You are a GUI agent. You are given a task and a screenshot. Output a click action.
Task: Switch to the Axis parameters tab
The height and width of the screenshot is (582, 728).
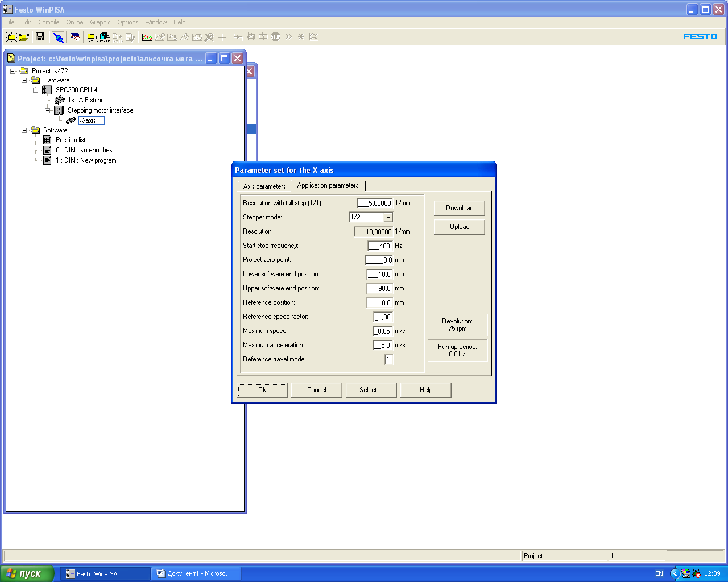tap(264, 186)
